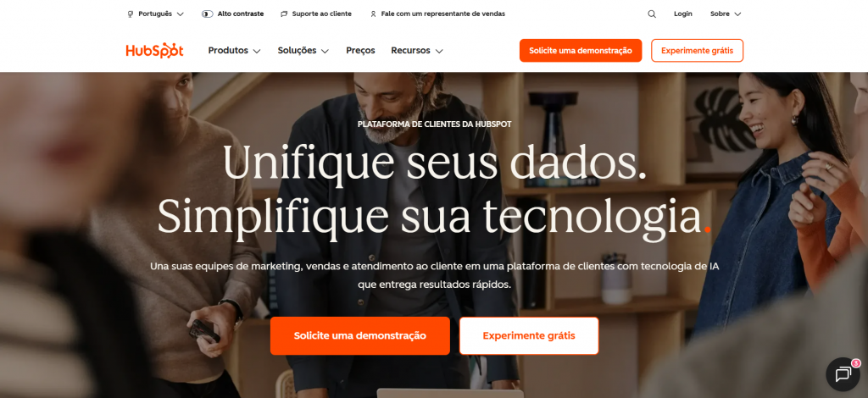Click the globe icon beside Português
Screen dimensions: 868x398
(x=131, y=14)
